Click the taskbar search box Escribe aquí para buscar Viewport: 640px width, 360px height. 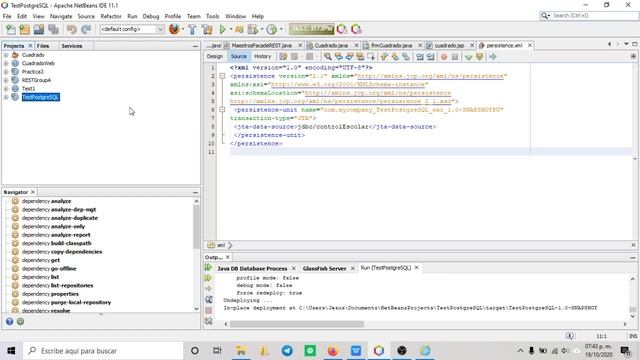point(102,351)
